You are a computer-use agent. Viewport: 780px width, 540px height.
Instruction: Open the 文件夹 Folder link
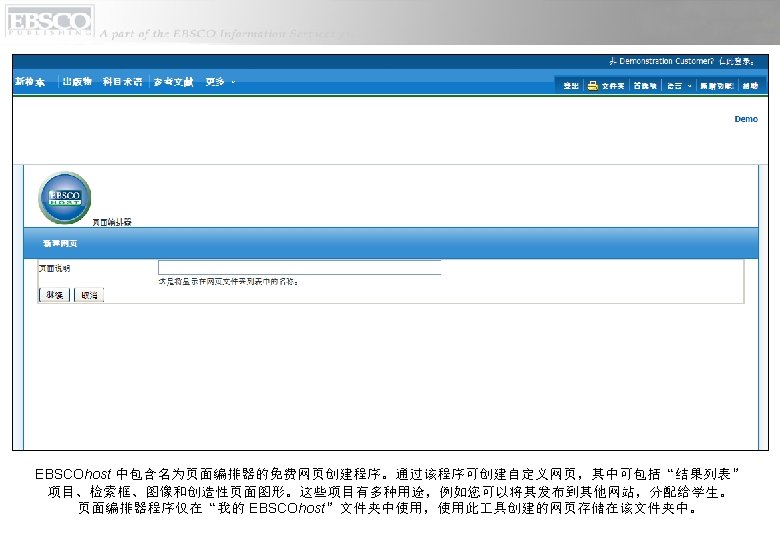pos(613,86)
